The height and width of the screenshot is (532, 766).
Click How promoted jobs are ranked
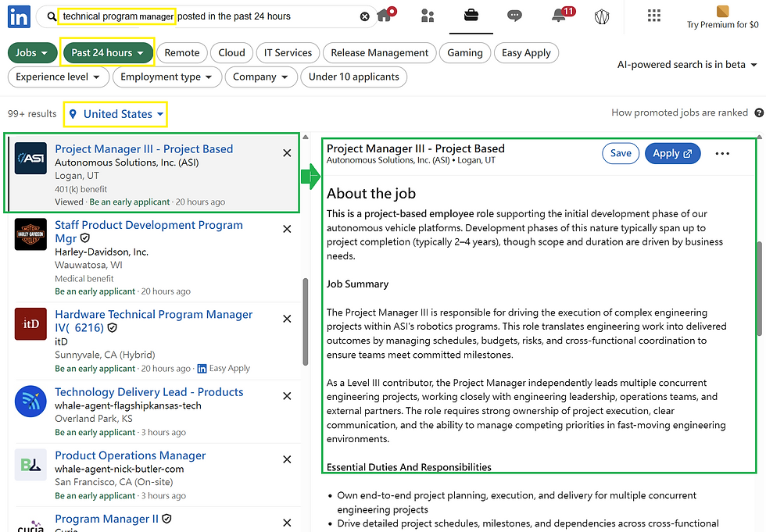679,112
